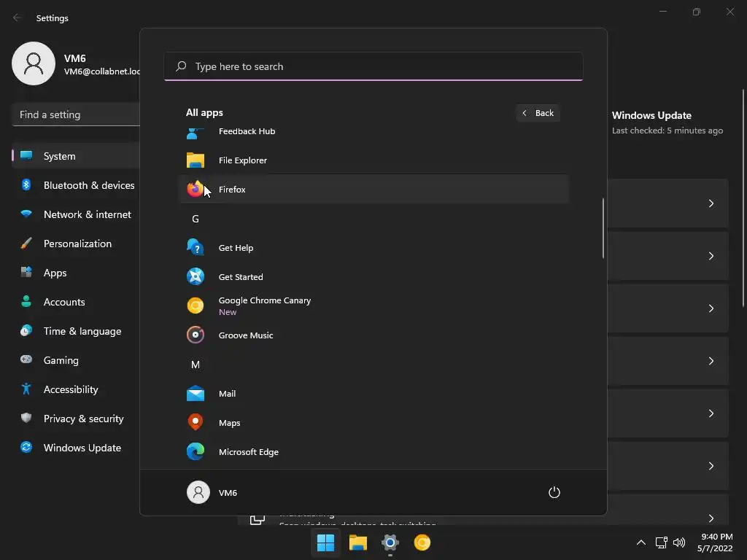
Task: Click the Type here to search field
Action: [x=373, y=66]
